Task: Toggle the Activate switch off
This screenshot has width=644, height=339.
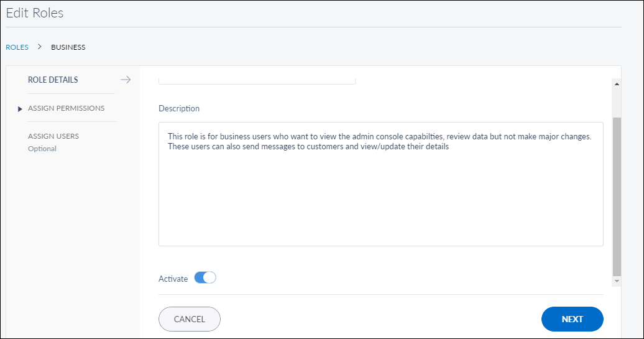Action: 205,278
